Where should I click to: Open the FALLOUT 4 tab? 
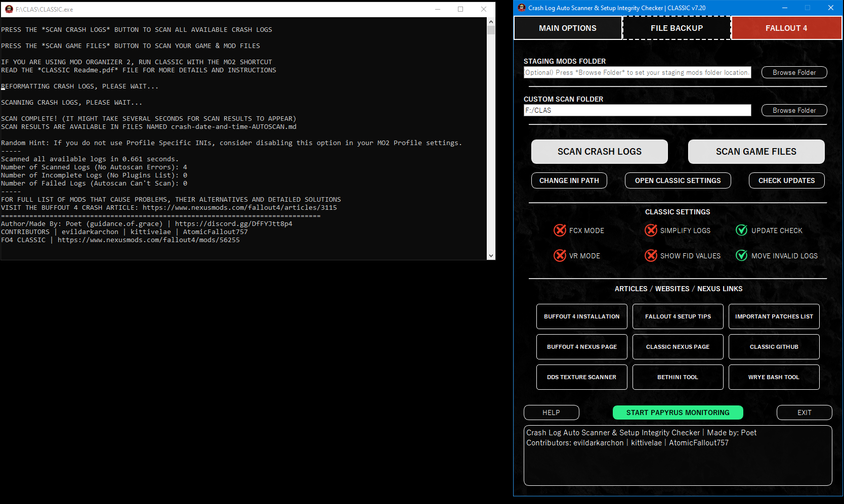click(786, 28)
